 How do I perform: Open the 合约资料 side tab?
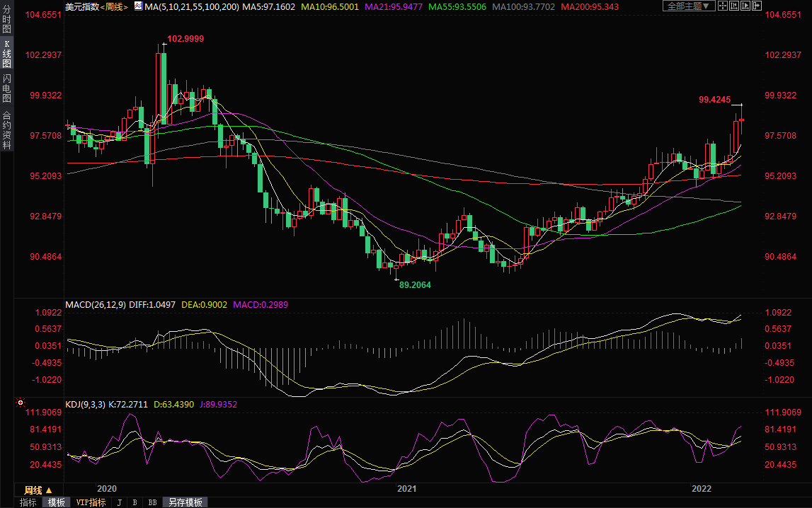6,129
